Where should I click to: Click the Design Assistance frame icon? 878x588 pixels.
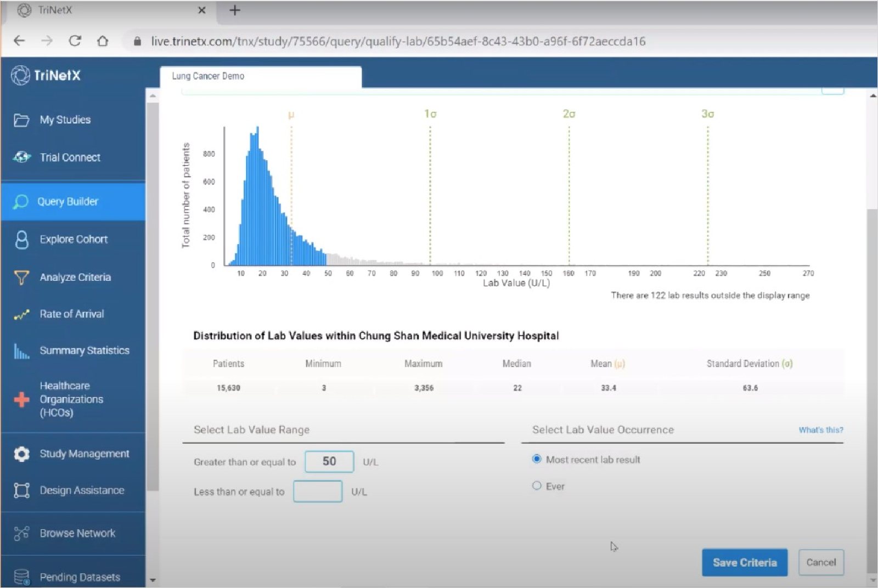(x=21, y=490)
